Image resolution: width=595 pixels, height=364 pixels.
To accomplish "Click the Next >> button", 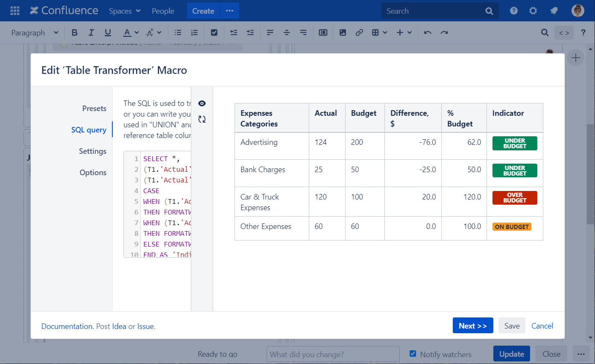I will point(472,326).
